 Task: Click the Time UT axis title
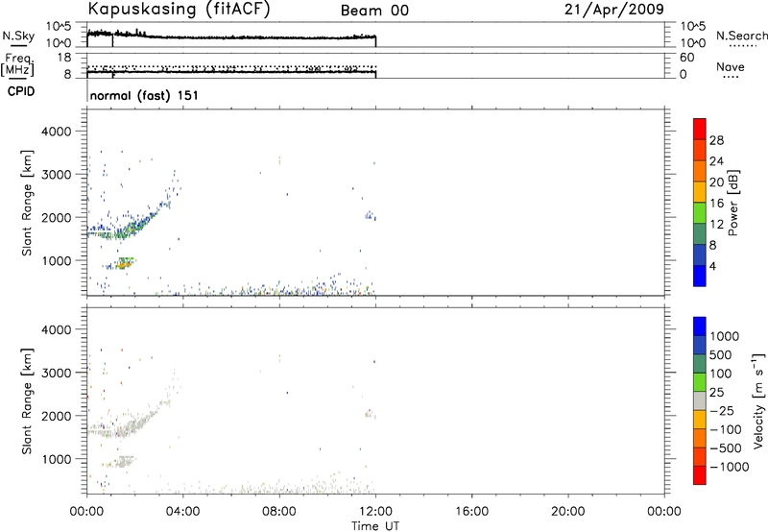(375, 526)
